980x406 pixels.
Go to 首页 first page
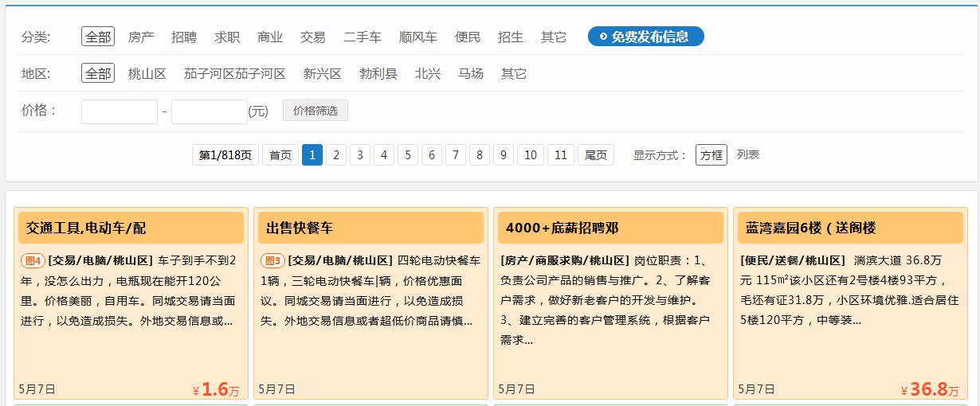(x=280, y=155)
